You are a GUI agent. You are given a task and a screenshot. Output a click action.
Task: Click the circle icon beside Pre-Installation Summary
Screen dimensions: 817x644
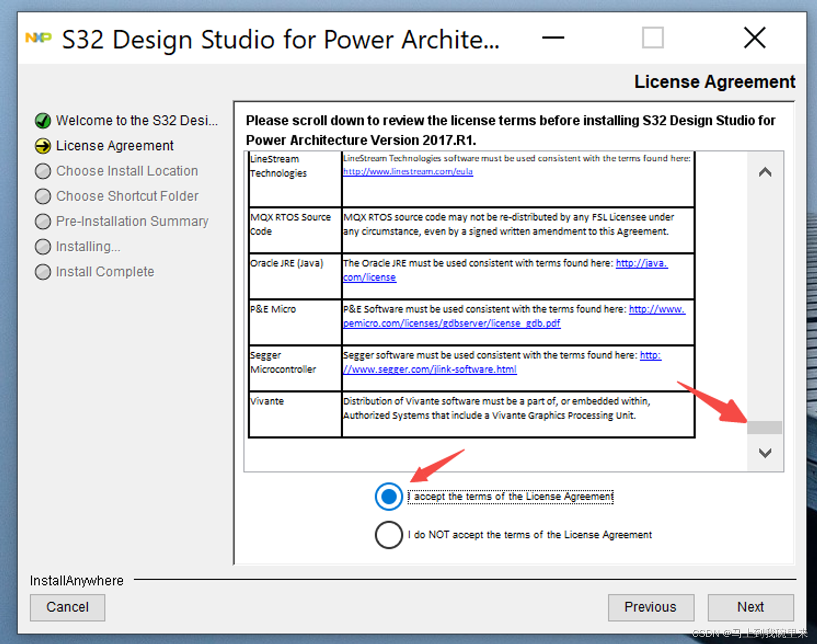(43, 222)
